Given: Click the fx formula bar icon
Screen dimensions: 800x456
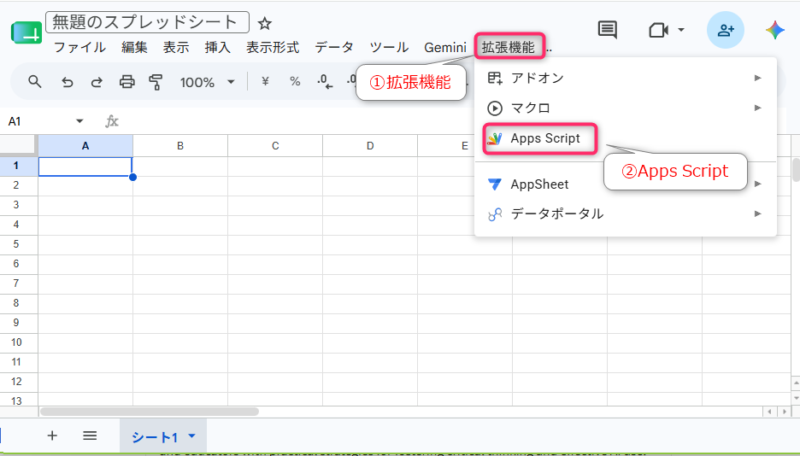Looking at the screenshot, I should pos(112,121).
